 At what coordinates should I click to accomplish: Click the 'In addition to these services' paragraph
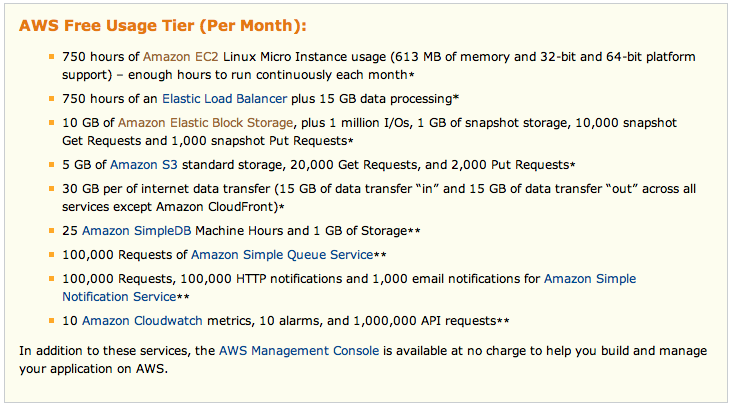363,360
